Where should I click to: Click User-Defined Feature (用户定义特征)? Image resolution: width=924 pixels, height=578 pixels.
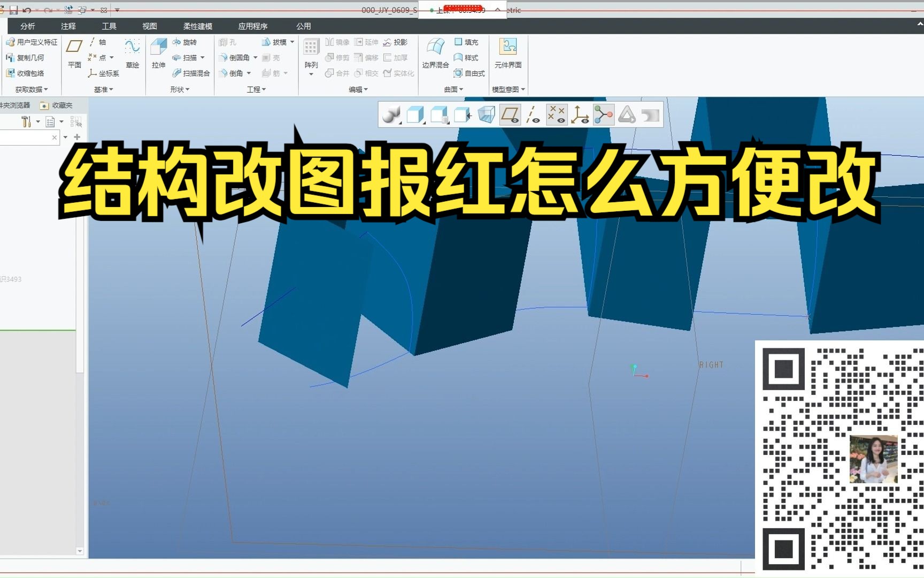(x=32, y=42)
